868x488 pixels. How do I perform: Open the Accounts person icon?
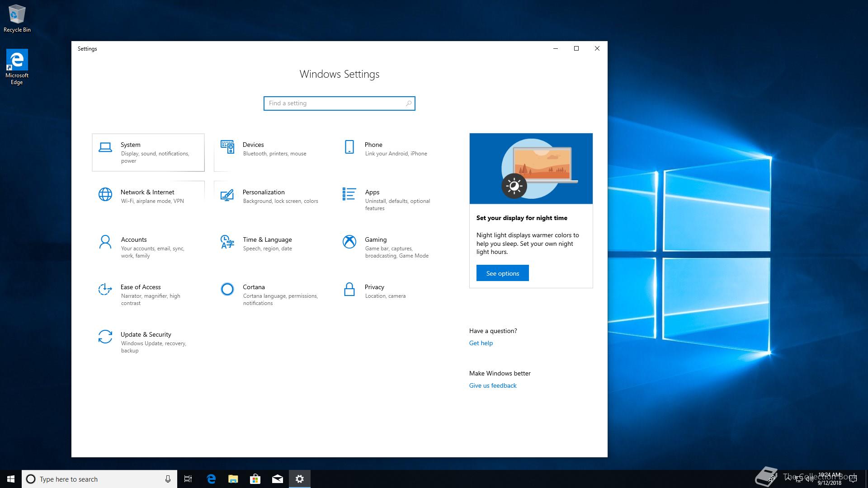click(x=105, y=242)
